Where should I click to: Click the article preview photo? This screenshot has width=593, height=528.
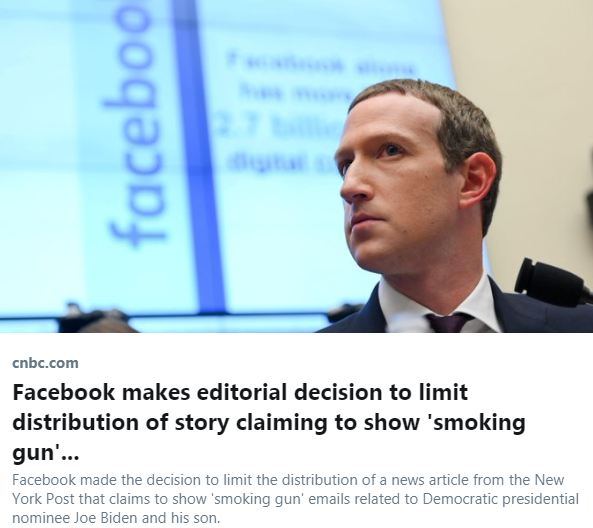click(x=296, y=166)
